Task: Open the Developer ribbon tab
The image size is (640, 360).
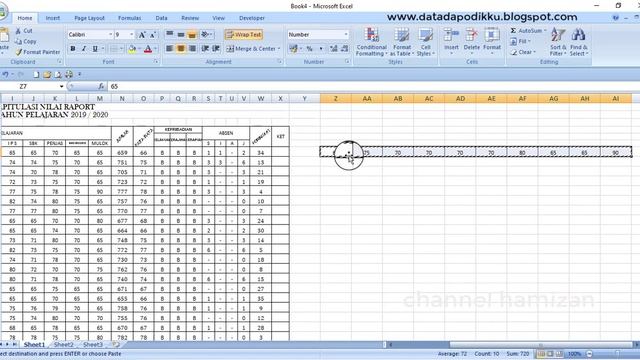Action: click(252, 18)
